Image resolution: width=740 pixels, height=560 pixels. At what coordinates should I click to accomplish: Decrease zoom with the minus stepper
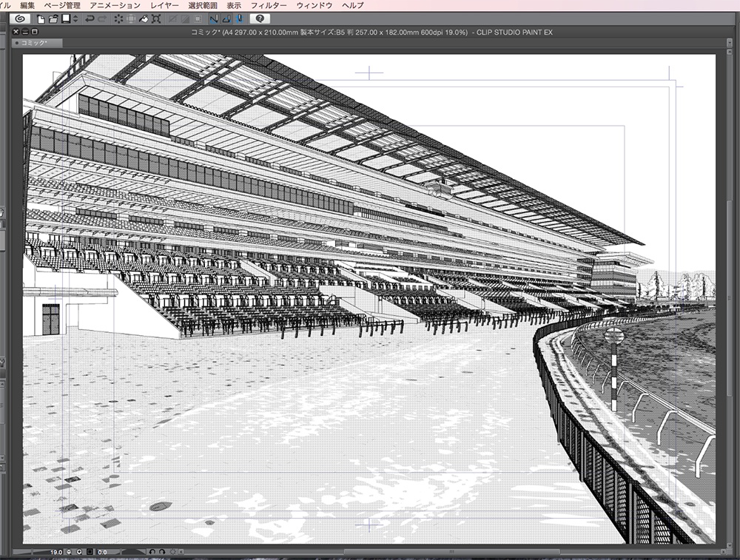click(69, 551)
